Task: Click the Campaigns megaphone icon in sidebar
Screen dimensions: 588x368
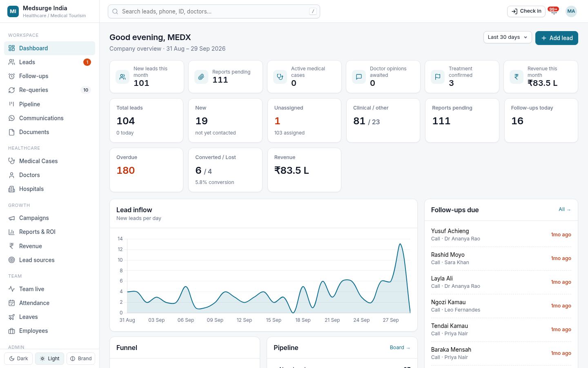Action: (x=11, y=218)
